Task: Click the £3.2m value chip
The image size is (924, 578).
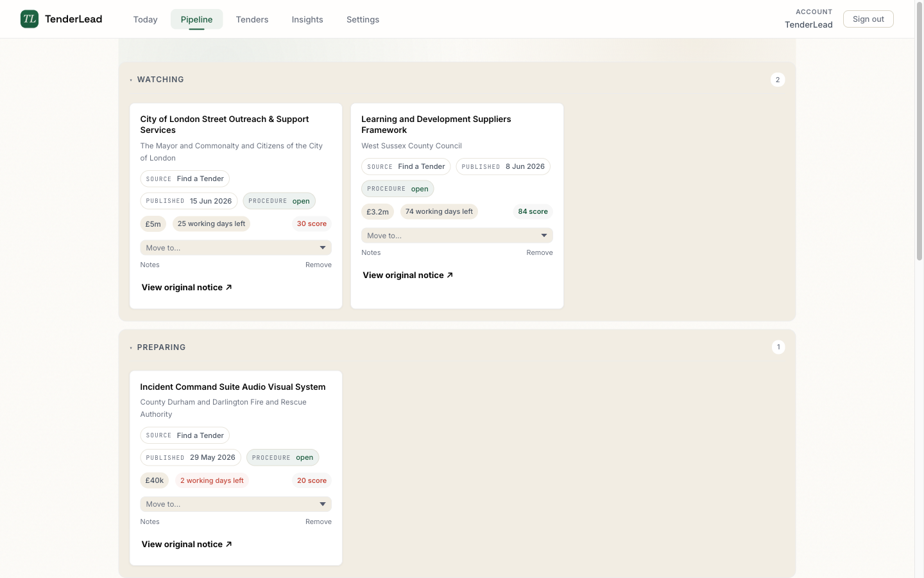Action: tap(377, 212)
